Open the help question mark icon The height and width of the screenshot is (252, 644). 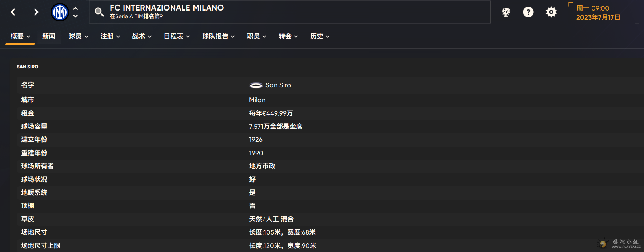[528, 12]
